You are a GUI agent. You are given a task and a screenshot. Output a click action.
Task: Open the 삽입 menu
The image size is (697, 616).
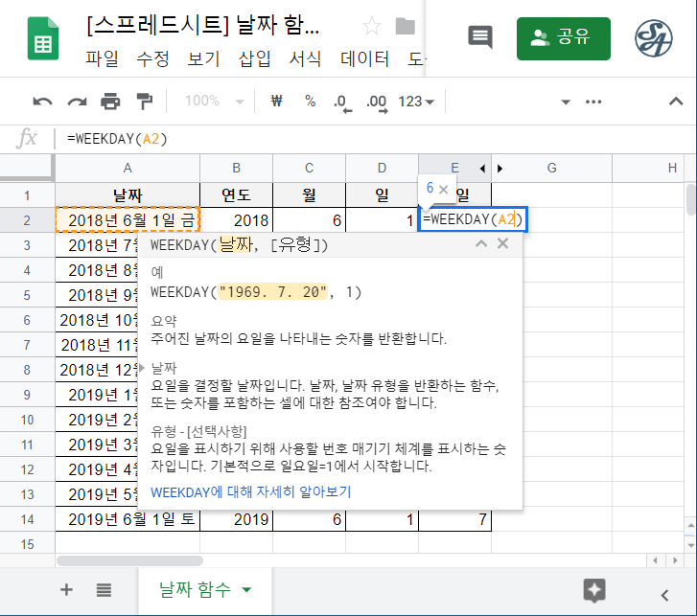[254, 58]
